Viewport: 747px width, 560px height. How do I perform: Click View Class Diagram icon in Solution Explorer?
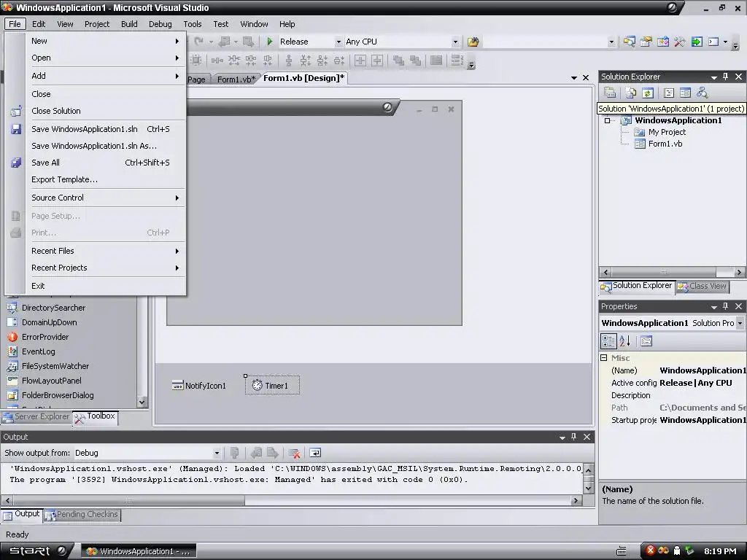[x=702, y=93]
